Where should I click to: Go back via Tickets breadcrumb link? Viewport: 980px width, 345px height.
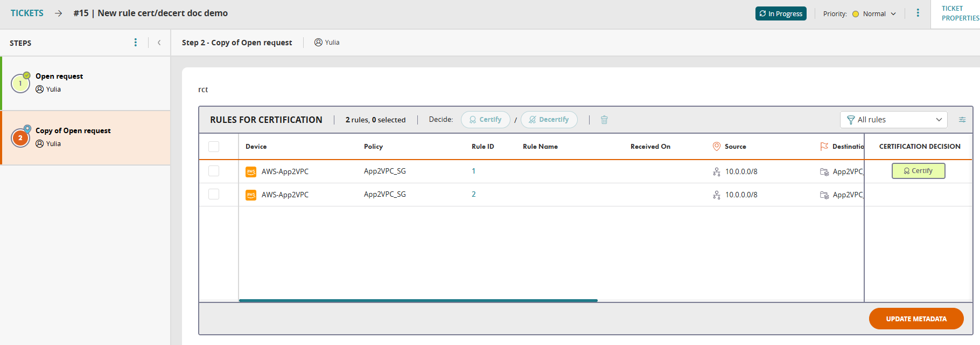[x=27, y=13]
